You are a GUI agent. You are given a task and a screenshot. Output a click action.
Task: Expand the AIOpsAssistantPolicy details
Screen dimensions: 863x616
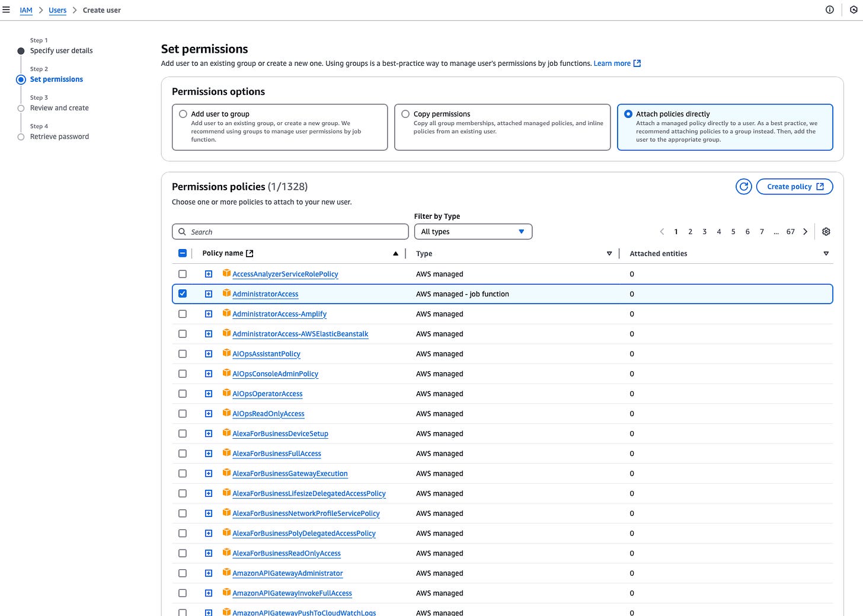click(209, 354)
